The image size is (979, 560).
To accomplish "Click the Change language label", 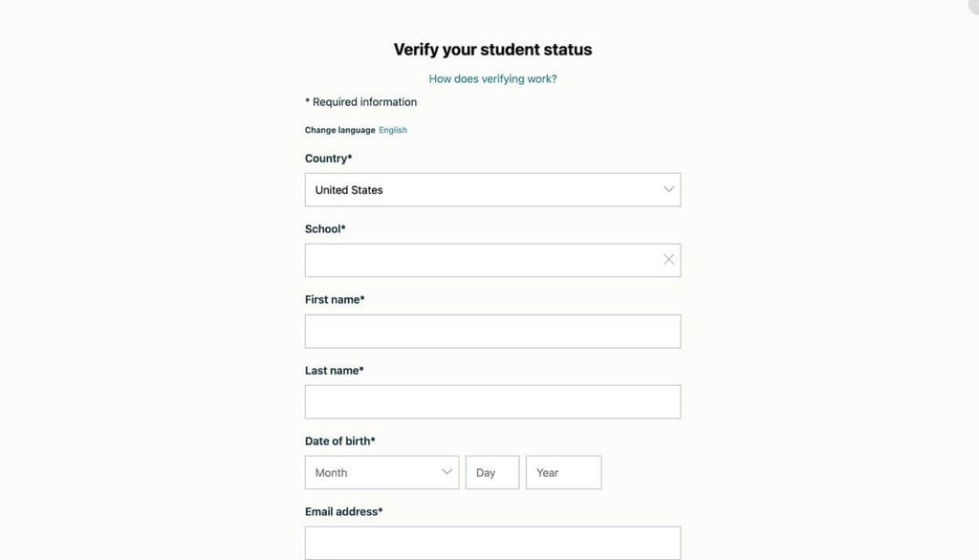I will [x=338, y=129].
